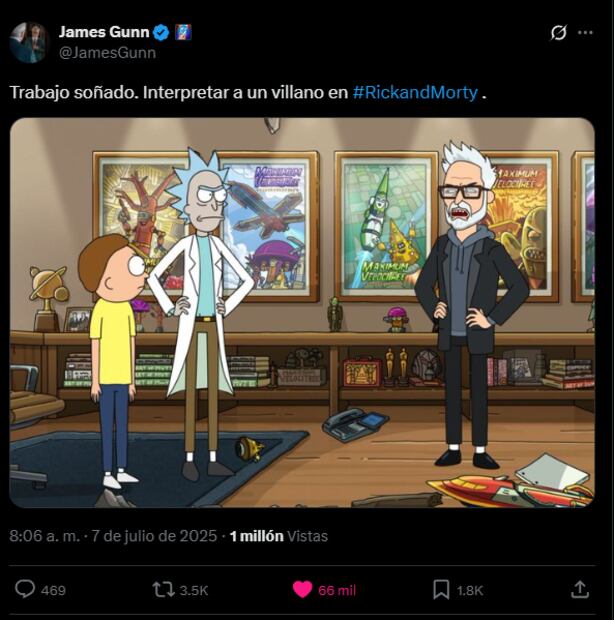The image size is (614, 620).
Task: Click the 66 mil likes count
Action: 337,590
